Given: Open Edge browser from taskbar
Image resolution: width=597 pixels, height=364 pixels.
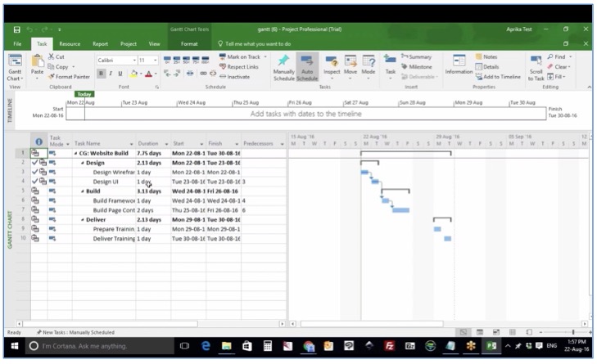Looking at the screenshot, I should pos(206,346).
